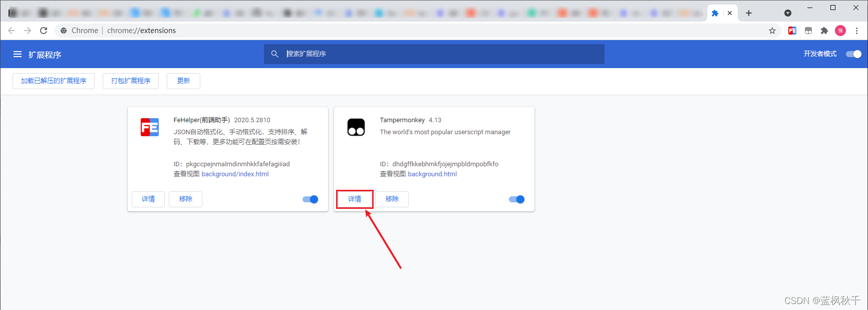Screen dimensions: 868x310
Task: Click the site info Chrome icon
Action: (64, 31)
